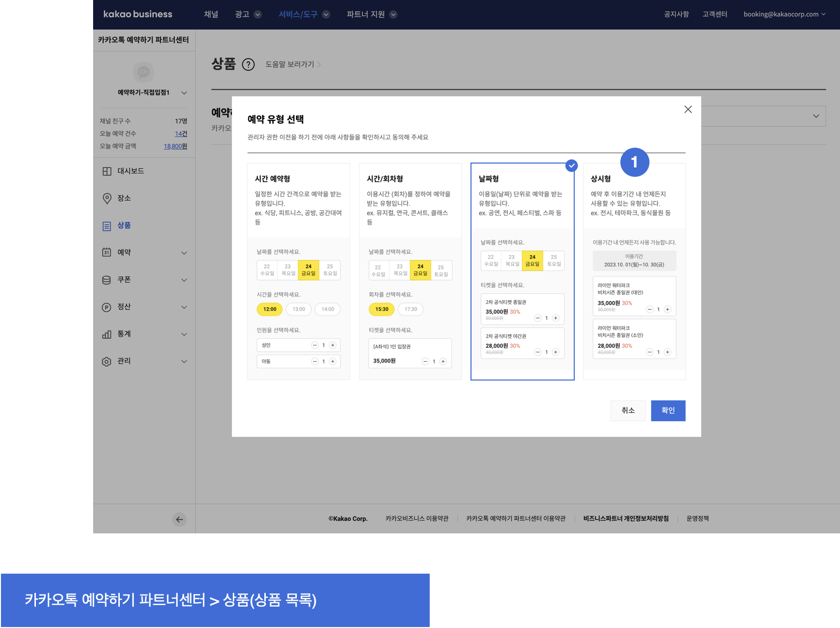The image size is (840, 628).
Task: Click the channel profile avatar icon
Action: (143, 72)
